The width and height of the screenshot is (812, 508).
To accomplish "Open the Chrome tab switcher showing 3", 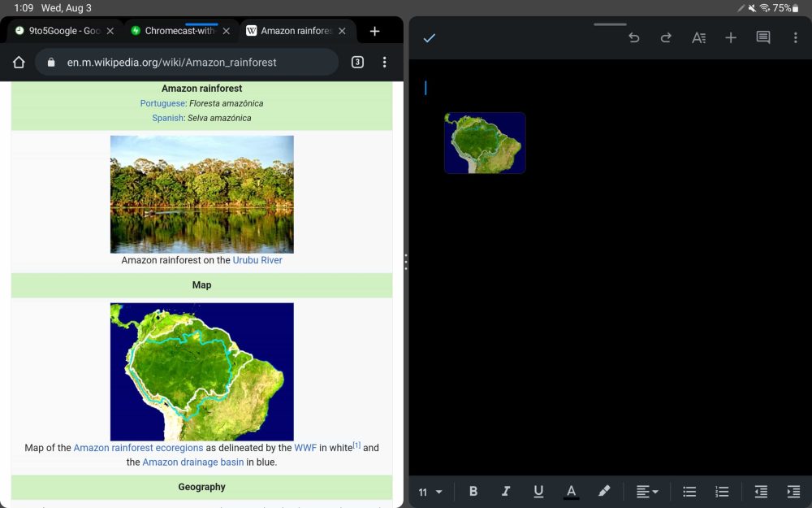I will click(357, 63).
